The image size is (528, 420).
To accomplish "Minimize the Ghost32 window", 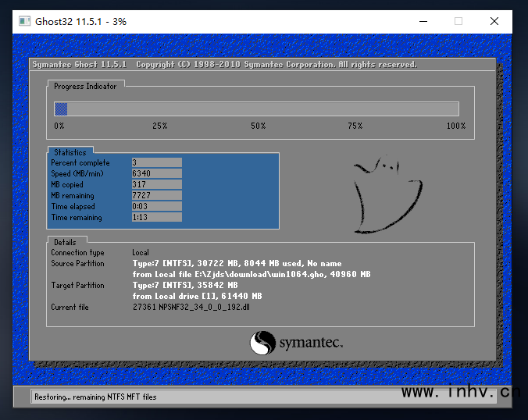I will point(422,21).
